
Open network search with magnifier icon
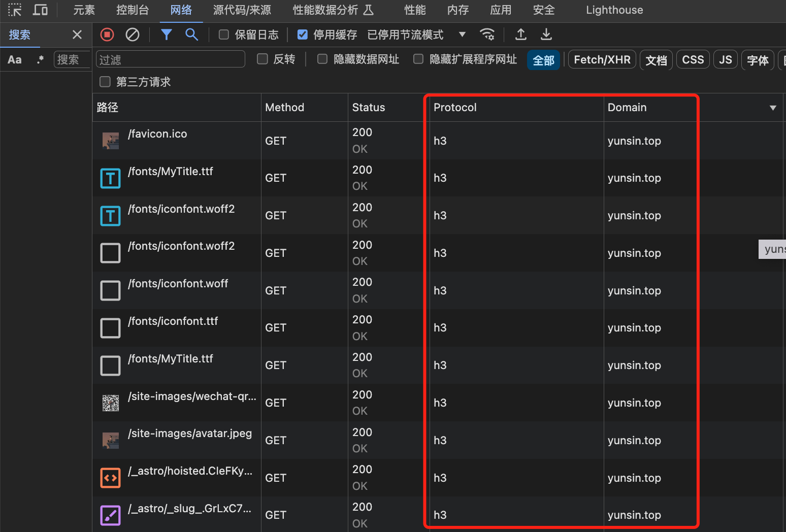[x=191, y=35]
